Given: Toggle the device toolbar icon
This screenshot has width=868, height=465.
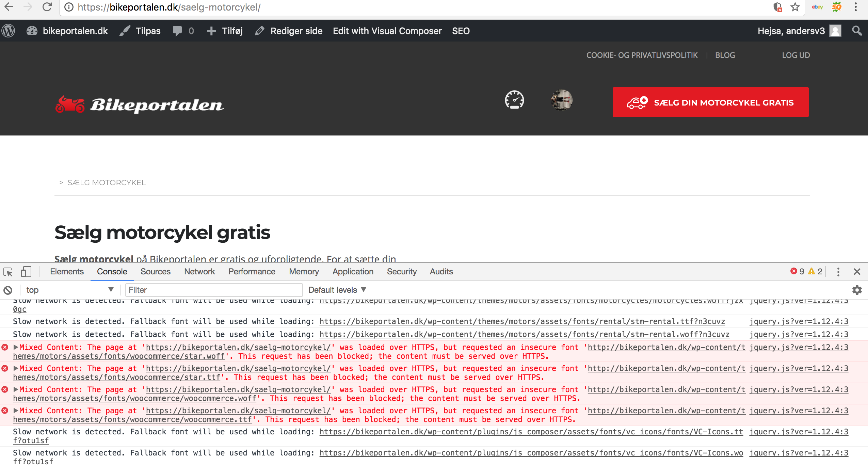Looking at the screenshot, I should (26, 272).
